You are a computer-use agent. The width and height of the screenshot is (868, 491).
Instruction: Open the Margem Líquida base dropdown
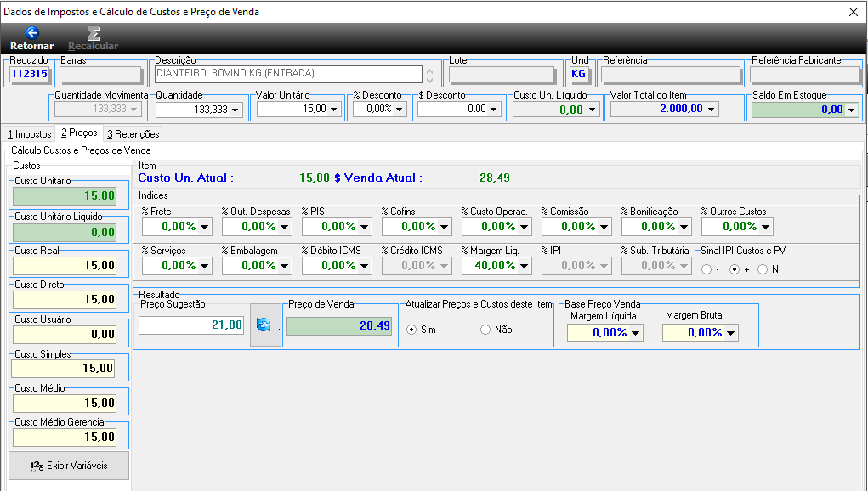[x=636, y=333]
